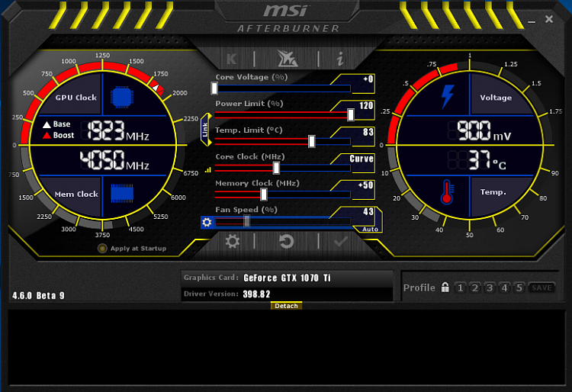Image resolution: width=572 pixels, height=392 pixels.
Task: Click the fan speed gear icon
Action: [207, 222]
